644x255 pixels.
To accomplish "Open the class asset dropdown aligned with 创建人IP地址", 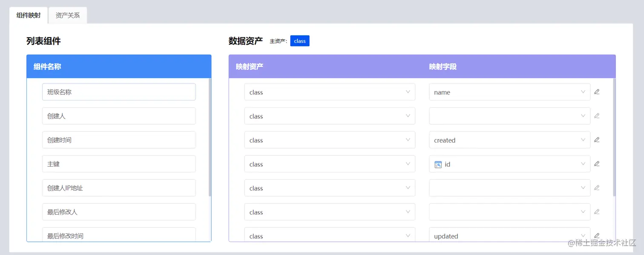I will click(330, 188).
